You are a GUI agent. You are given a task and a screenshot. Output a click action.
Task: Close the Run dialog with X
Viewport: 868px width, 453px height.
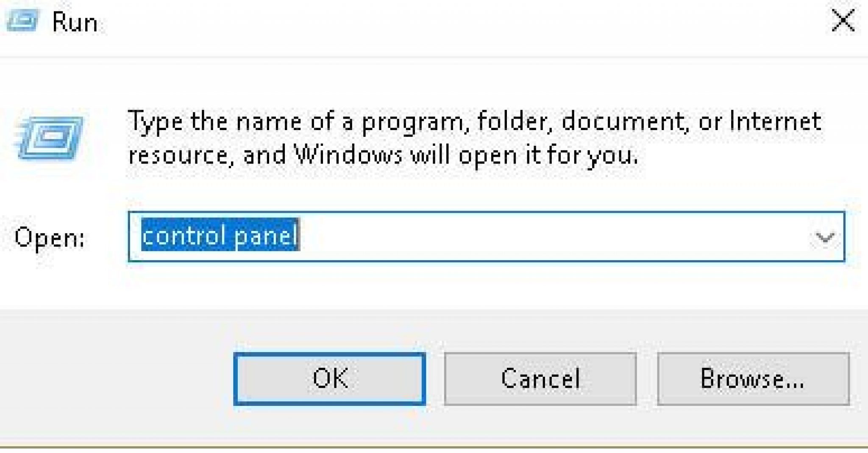point(843,21)
